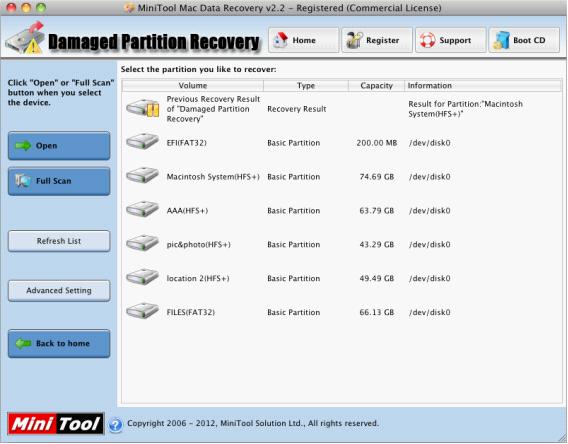Open the Boot CD toolbar button
Image resolution: width=568 pixels, height=444 pixels.
tap(524, 40)
